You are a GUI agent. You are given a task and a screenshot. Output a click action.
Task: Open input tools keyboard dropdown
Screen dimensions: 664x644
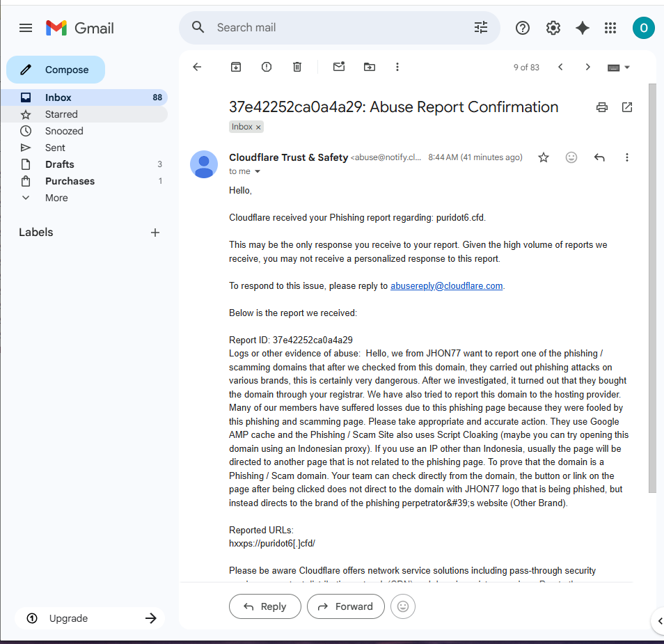pyautogui.click(x=618, y=68)
